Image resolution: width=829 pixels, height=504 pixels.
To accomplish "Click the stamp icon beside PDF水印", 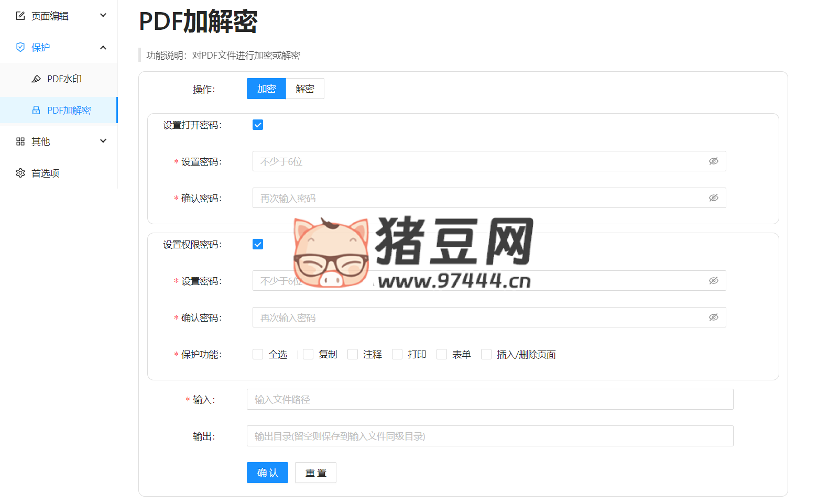I will click(x=36, y=79).
